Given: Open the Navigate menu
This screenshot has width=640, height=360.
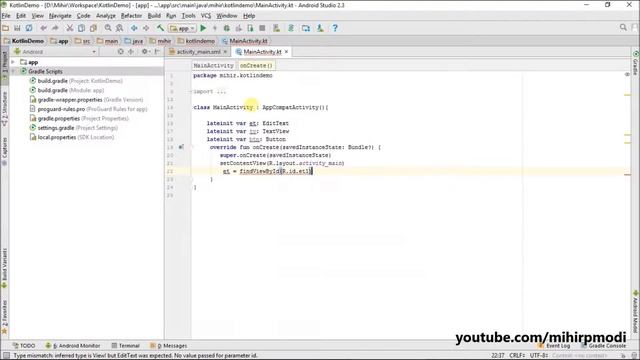Looking at the screenshot, I should pos(60,16).
